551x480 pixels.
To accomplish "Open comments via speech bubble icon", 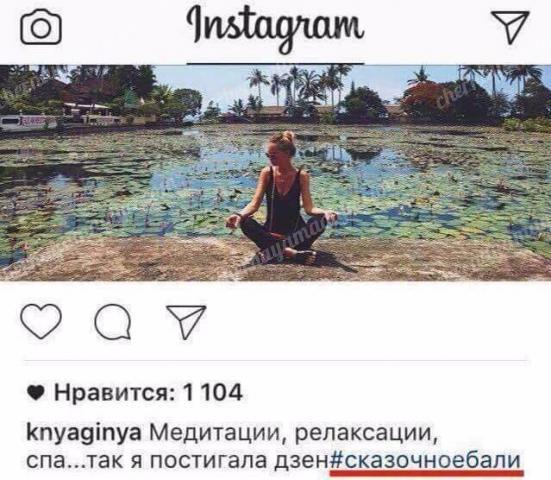I will coord(113,322).
